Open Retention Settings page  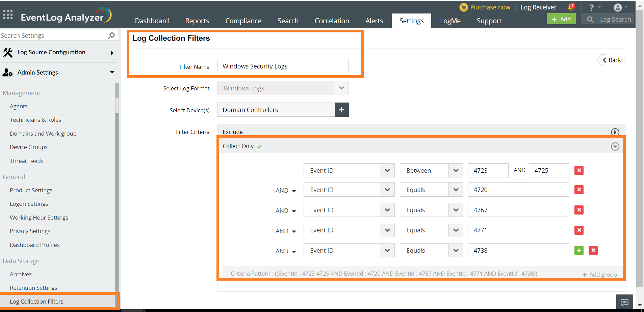(33, 288)
